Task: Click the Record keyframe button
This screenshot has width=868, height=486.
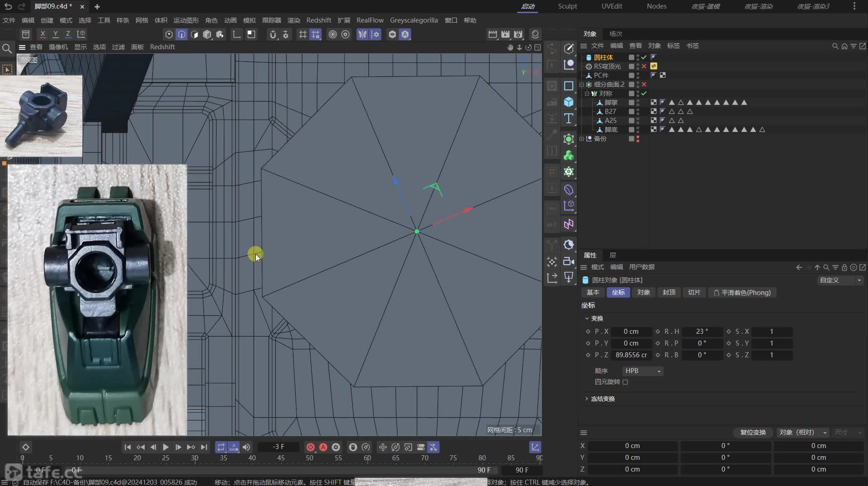Action: click(310, 447)
